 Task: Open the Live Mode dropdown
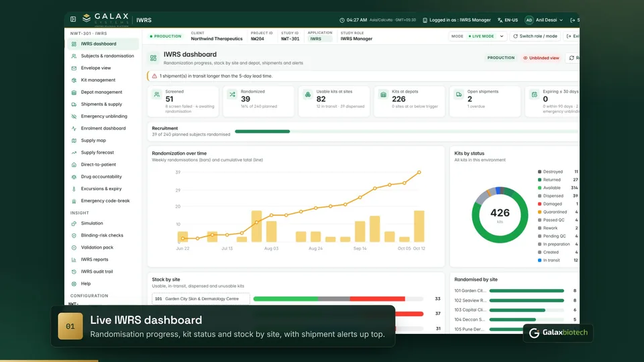pos(478,36)
